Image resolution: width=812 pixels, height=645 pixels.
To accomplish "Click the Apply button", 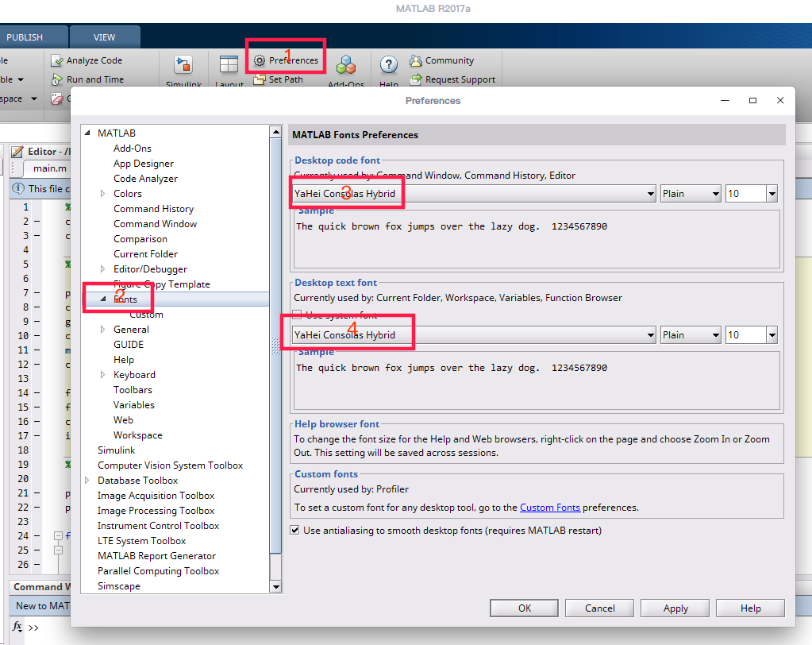I will [675, 608].
